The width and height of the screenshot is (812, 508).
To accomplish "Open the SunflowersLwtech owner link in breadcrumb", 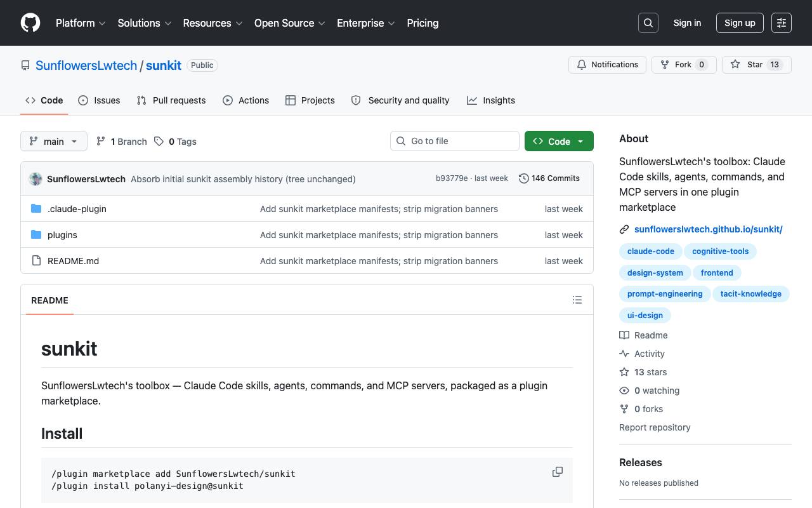I will 86,65.
